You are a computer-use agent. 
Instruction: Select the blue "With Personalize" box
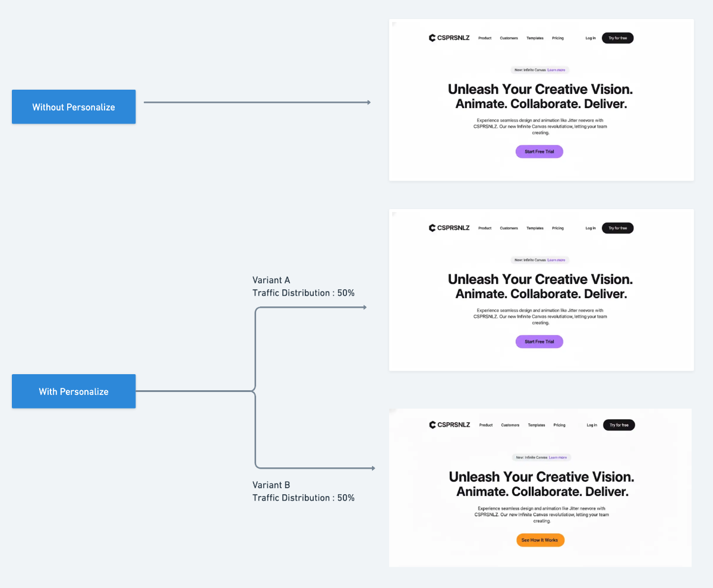tap(74, 391)
